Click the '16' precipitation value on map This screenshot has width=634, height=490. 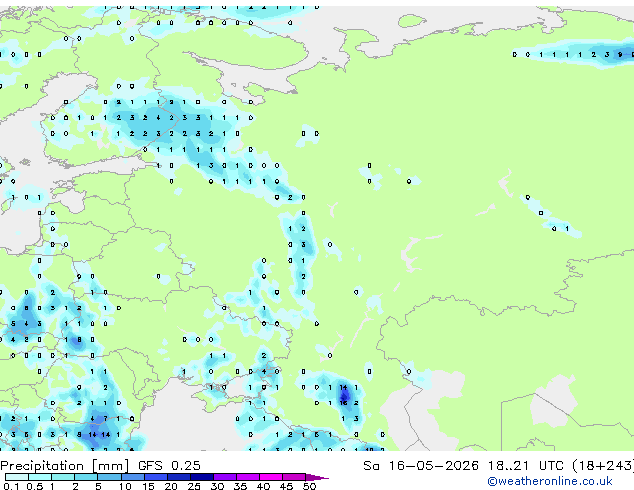(343, 403)
